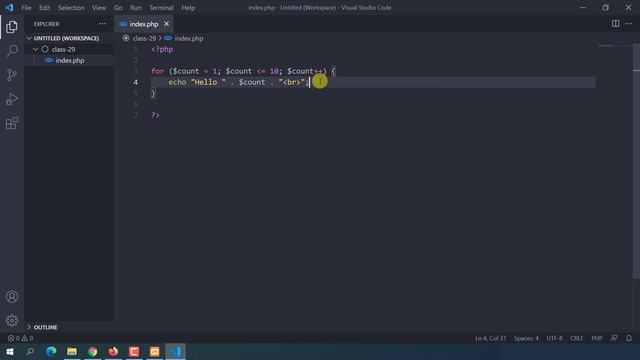
Task: Open the Run menu
Action: (x=136, y=8)
